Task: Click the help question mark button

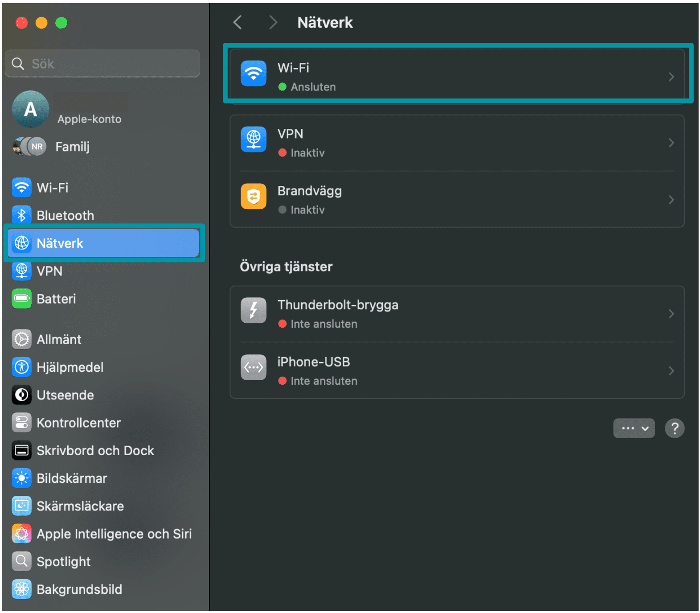Action: (x=675, y=428)
